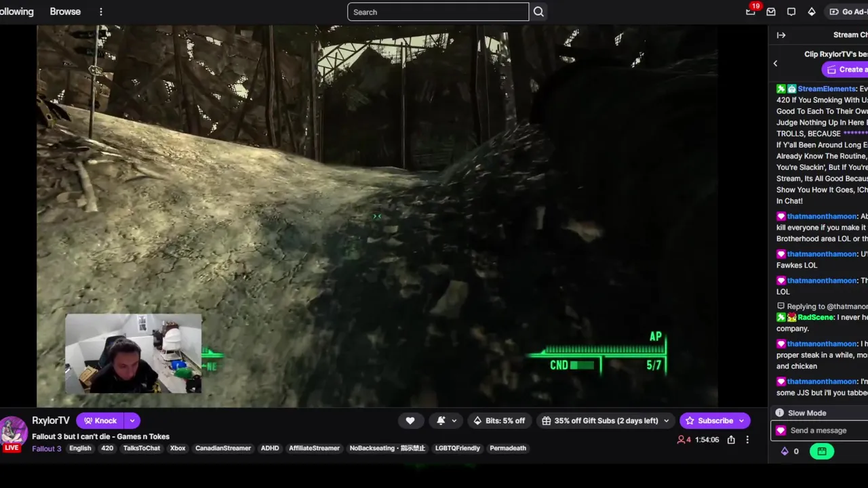Open the notifications inbox icon
The width and height of the screenshot is (868, 488).
(771, 12)
